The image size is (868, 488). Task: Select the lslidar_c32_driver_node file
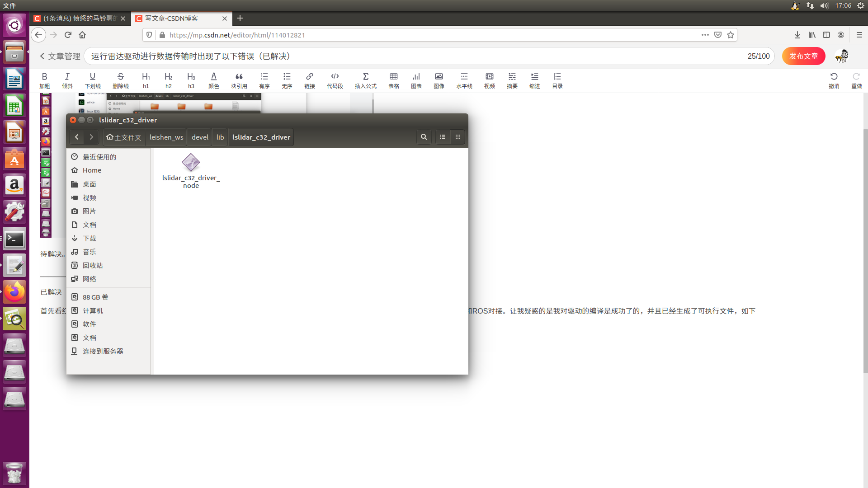pyautogui.click(x=191, y=171)
